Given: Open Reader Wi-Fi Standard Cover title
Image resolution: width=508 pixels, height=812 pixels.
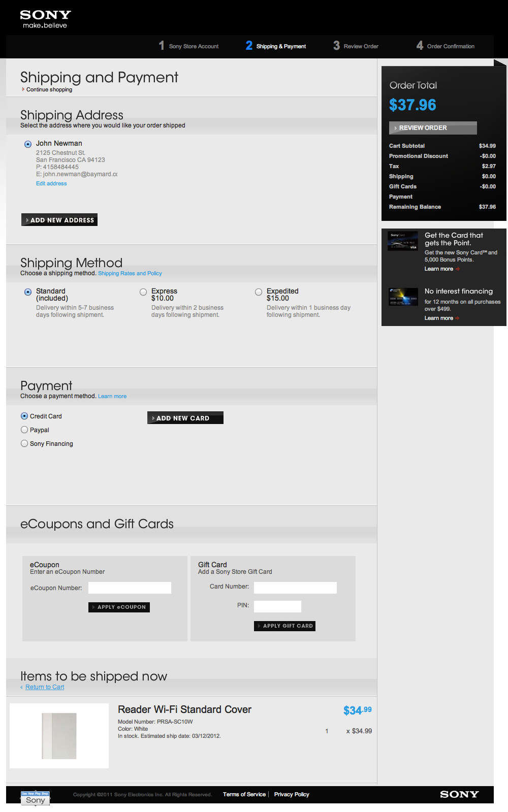Looking at the screenshot, I should [x=184, y=709].
